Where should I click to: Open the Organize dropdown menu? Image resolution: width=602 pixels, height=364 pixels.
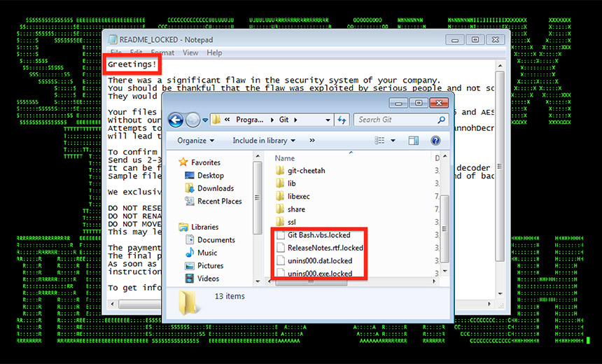pyautogui.click(x=195, y=141)
